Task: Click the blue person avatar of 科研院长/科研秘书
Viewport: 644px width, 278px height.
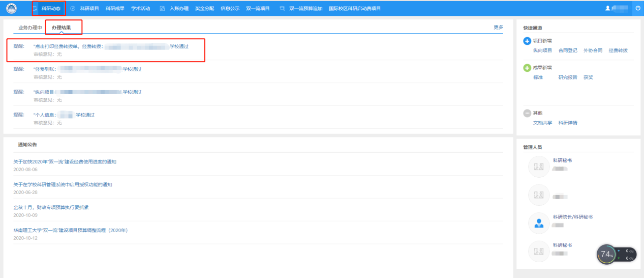Action: (539, 223)
